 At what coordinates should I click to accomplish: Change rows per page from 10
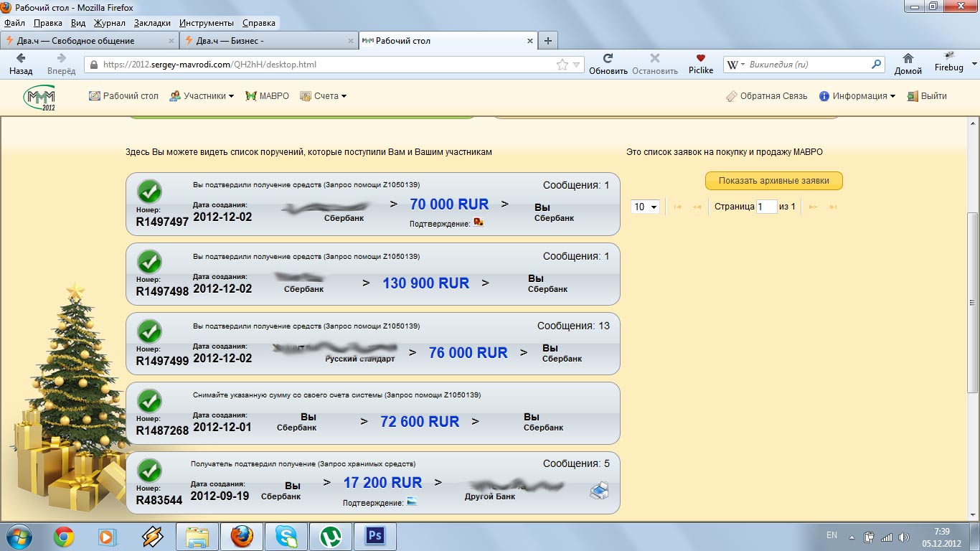click(645, 207)
